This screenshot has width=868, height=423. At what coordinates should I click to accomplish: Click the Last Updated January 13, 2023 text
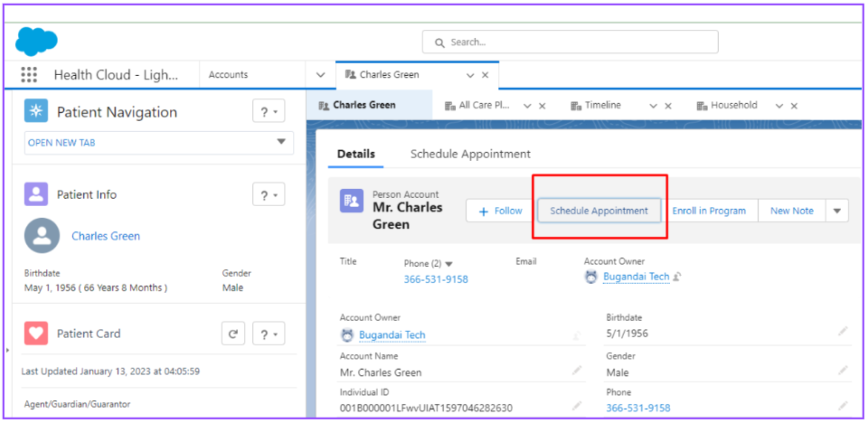[110, 371]
